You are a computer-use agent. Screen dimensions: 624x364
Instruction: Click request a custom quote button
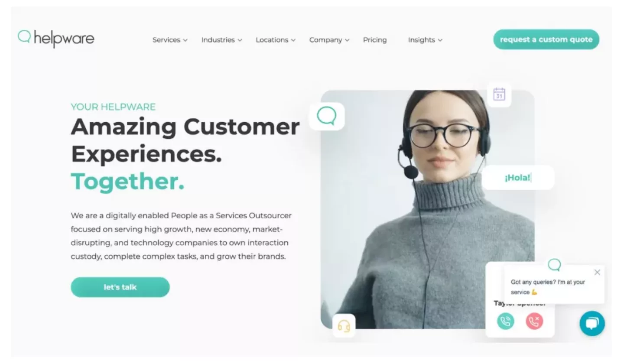point(546,39)
